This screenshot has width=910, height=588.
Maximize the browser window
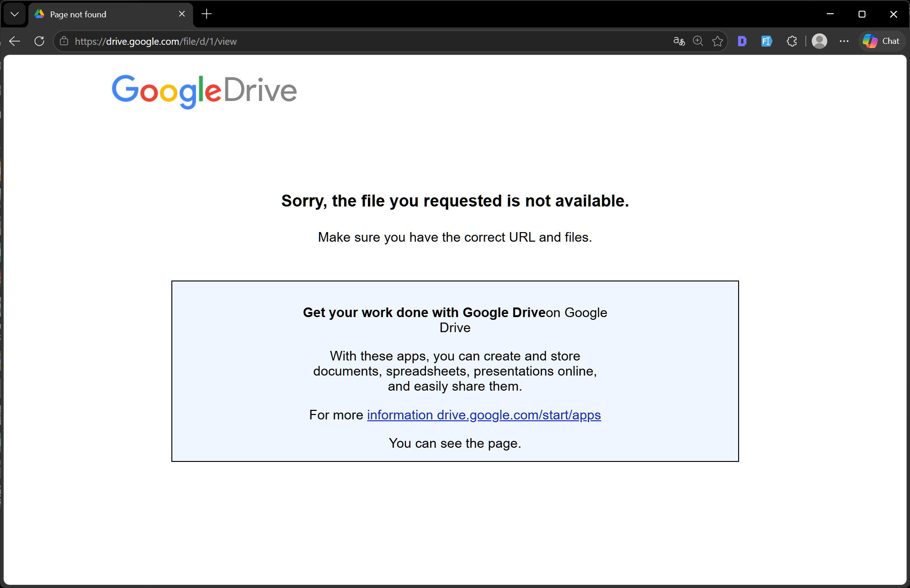[862, 14]
